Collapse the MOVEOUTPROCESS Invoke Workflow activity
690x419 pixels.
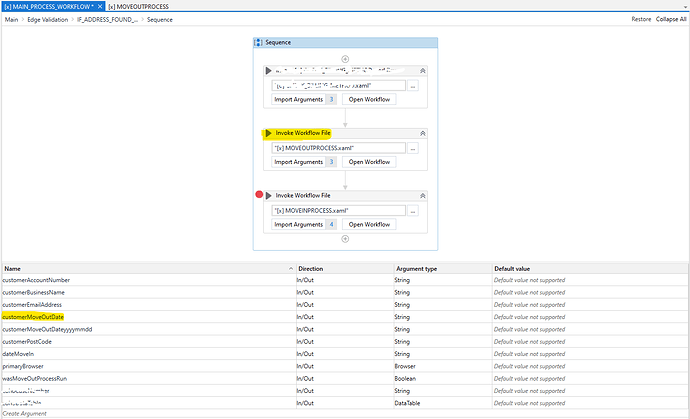(422, 133)
